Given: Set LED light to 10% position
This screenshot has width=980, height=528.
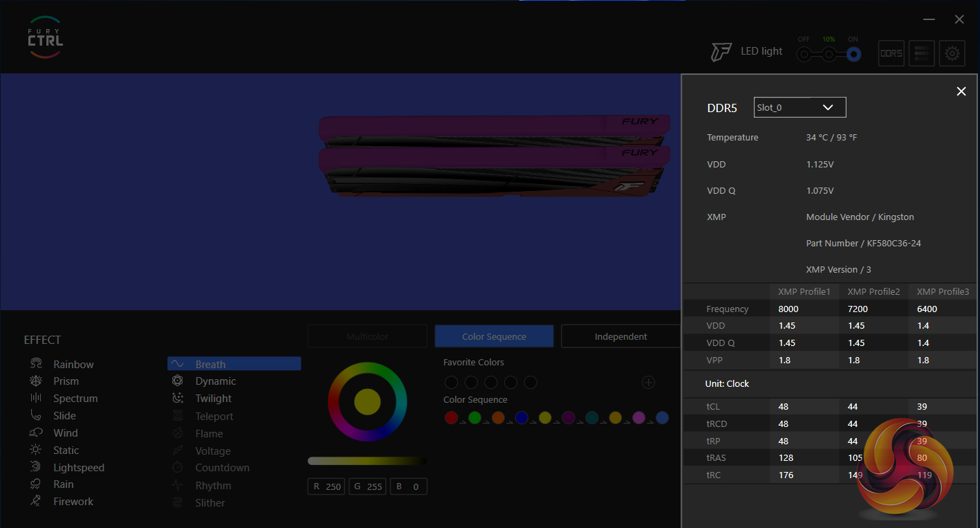Looking at the screenshot, I should 829,54.
